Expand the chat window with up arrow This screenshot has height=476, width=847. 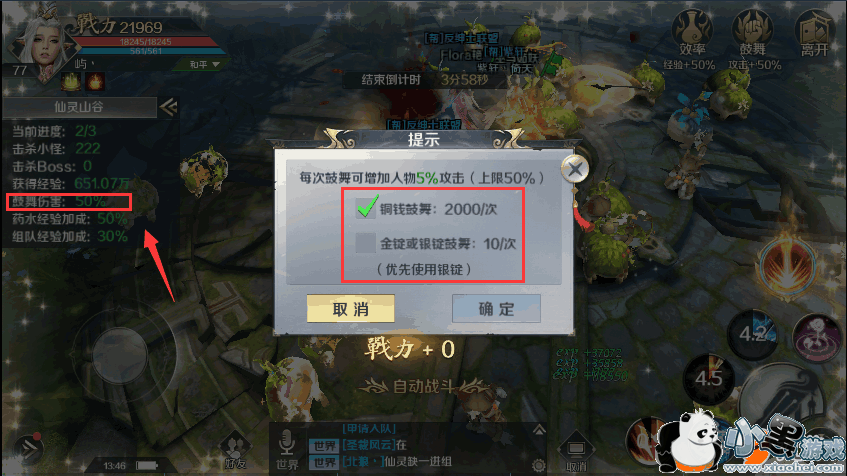pyautogui.click(x=539, y=430)
